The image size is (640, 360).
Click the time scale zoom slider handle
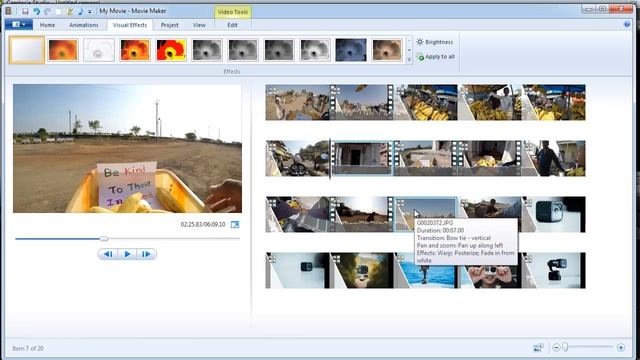tap(565, 347)
